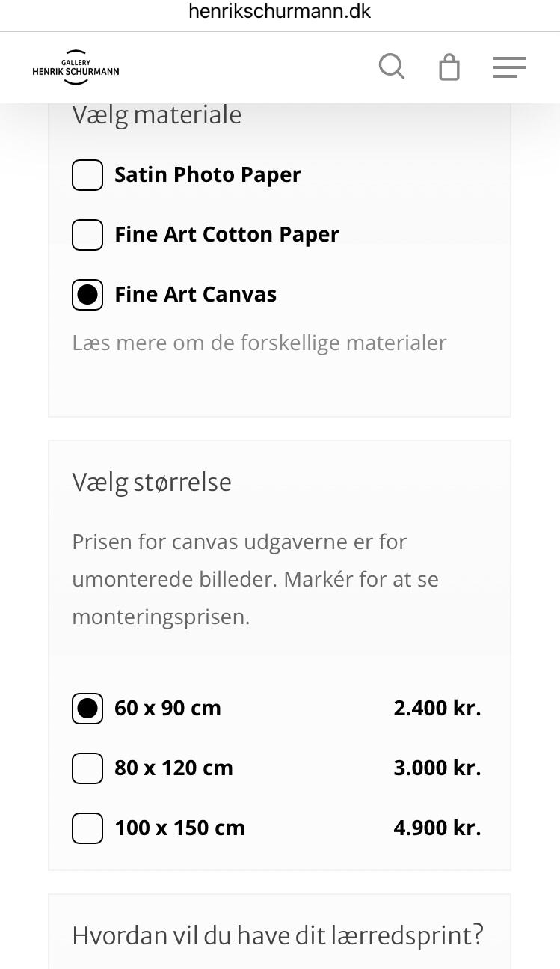Click the Gallery Henrik Schurmann logo

pos(74,67)
